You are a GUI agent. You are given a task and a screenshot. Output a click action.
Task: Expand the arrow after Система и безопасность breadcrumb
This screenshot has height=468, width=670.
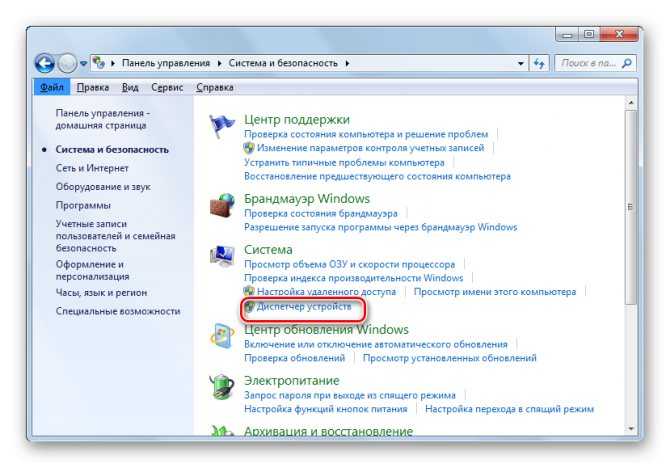[x=347, y=63]
